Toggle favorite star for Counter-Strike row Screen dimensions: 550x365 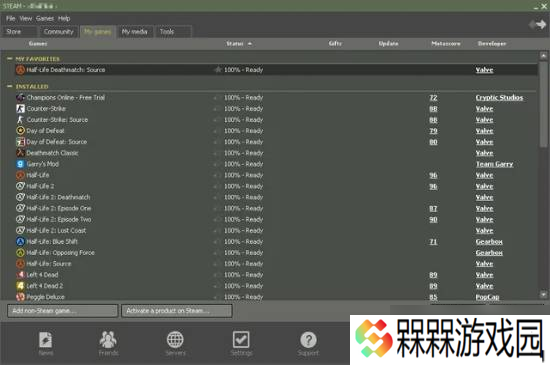tap(217, 109)
